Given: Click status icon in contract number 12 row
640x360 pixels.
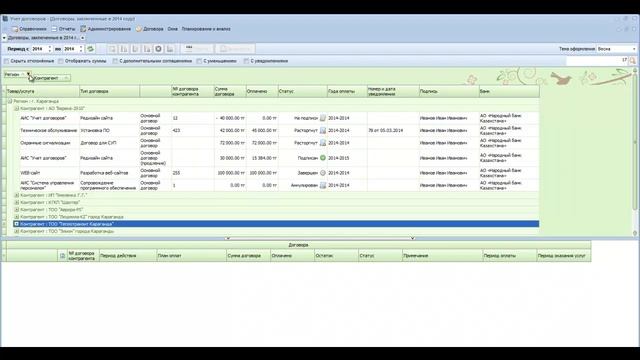Looking at the screenshot, I should click(322, 118).
